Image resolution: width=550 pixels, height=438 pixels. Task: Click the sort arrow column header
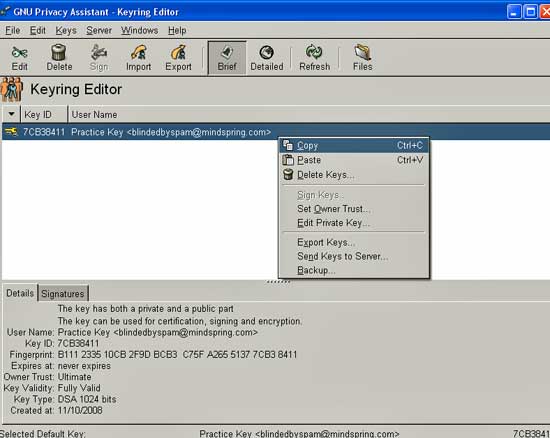[12, 114]
